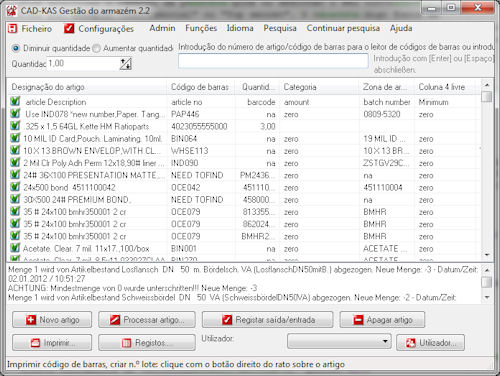Click the barcode article number input field
500x376 pixels.
(x=273, y=61)
